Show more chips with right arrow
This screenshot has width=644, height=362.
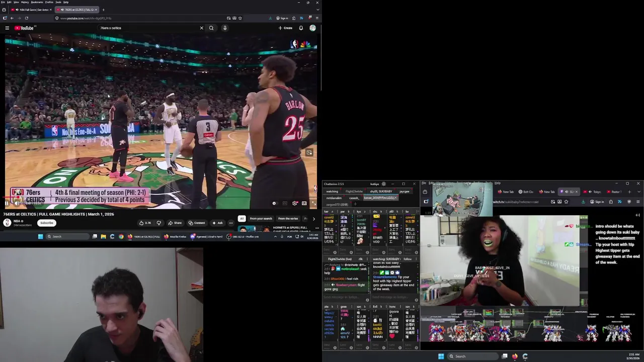pos(314,219)
